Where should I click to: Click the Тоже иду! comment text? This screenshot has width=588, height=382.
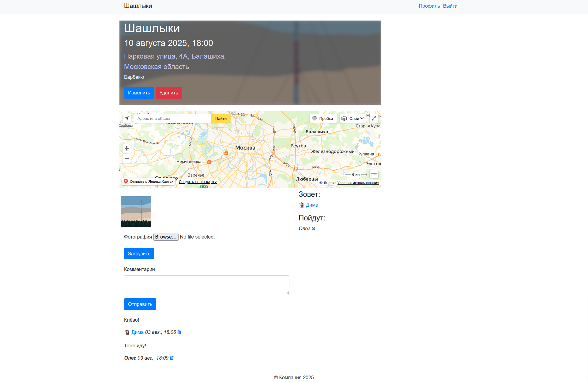tap(135, 346)
